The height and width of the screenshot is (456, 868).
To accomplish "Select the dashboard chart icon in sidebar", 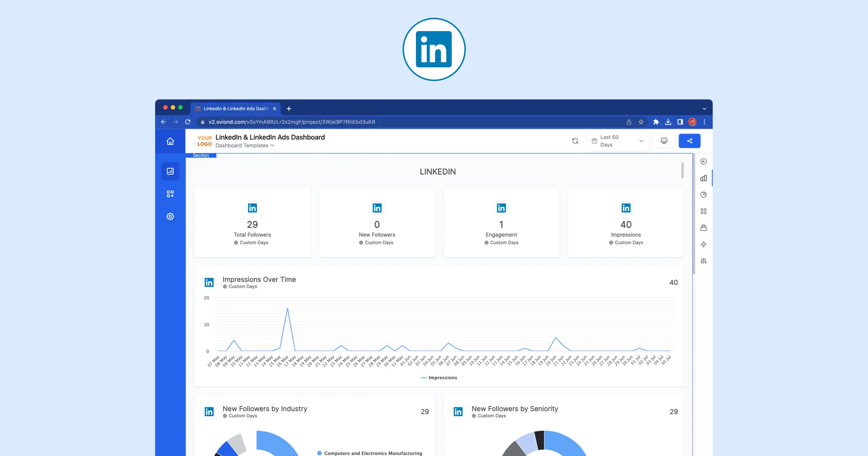I will (x=170, y=171).
